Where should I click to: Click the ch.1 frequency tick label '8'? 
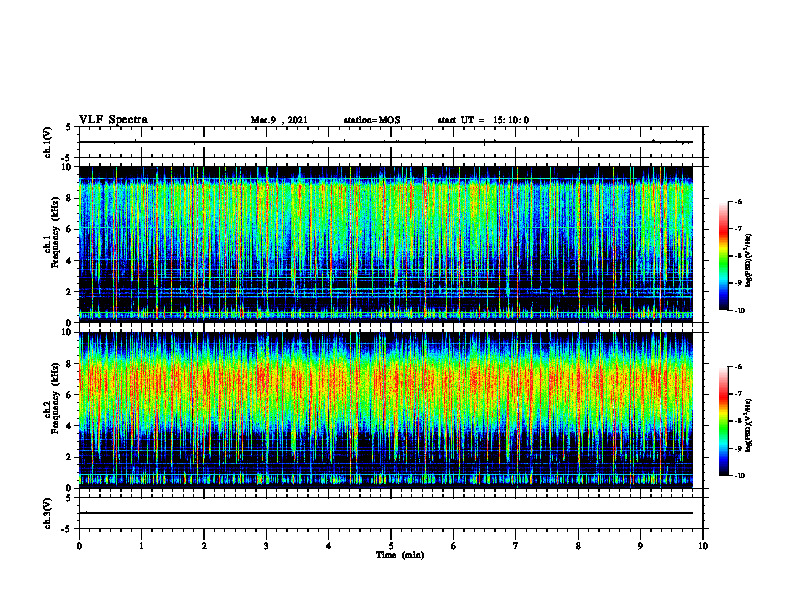pos(69,198)
